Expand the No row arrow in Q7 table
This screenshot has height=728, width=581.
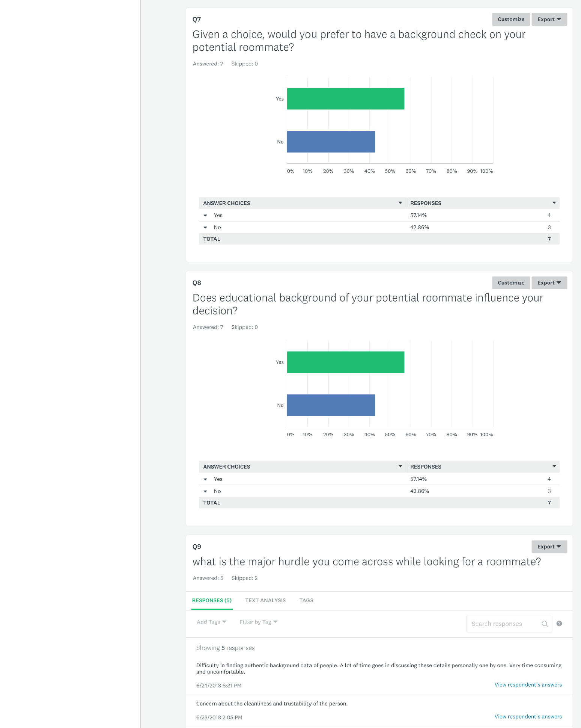pyautogui.click(x=205, y=228)
